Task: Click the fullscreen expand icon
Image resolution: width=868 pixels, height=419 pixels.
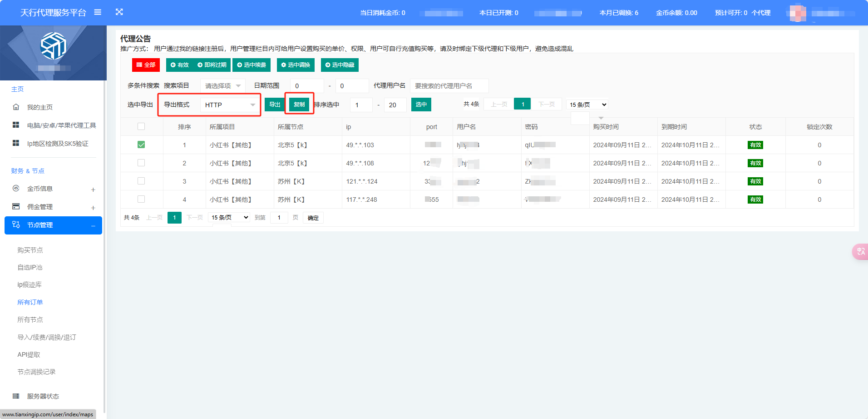Action: (x=119, y=12)
